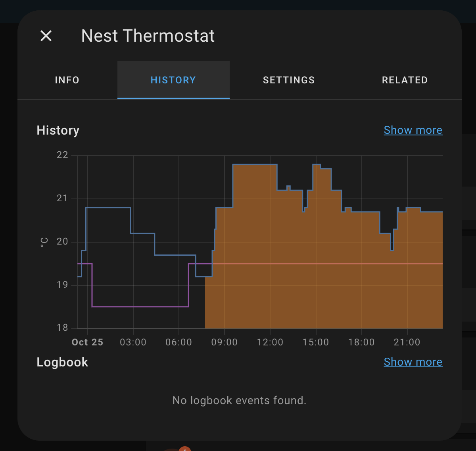Click the pink setpoint line on the graph

[x=139, y=306]
